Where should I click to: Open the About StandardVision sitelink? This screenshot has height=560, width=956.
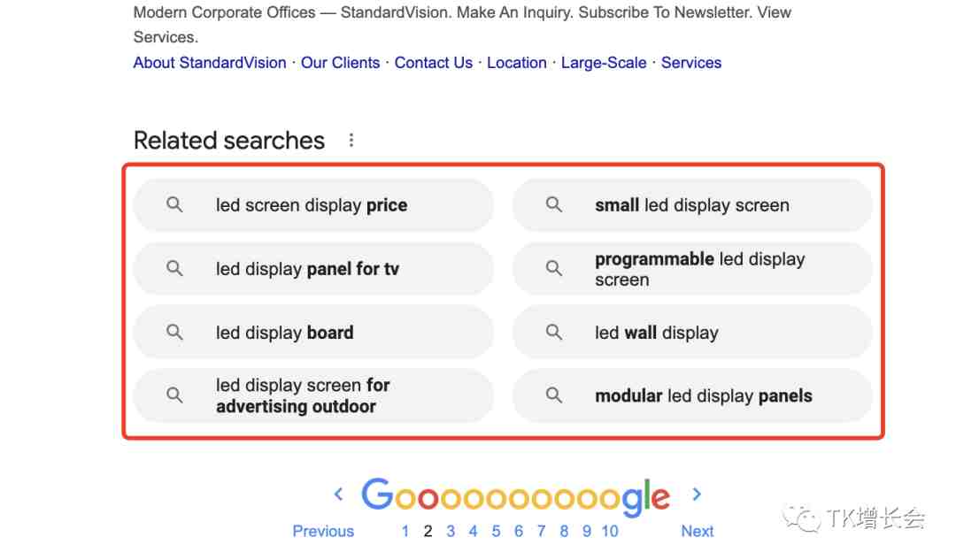tap(210, 63)
